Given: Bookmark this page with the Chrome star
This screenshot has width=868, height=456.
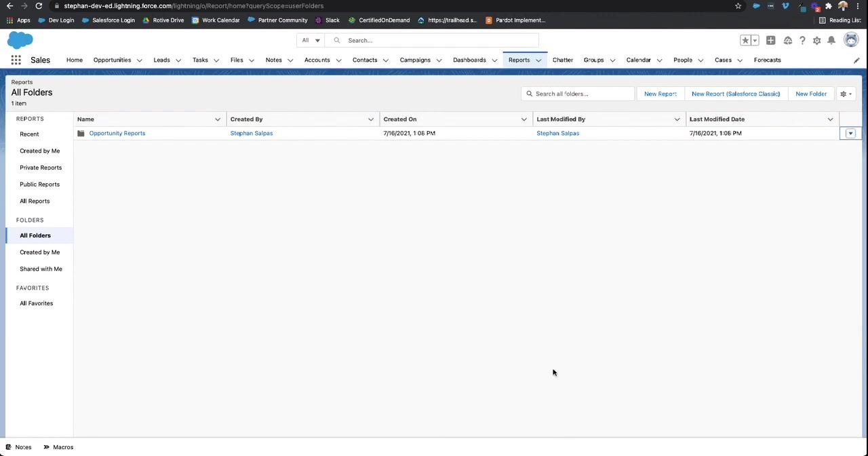Looking at the screenshot, I should 738,5.
